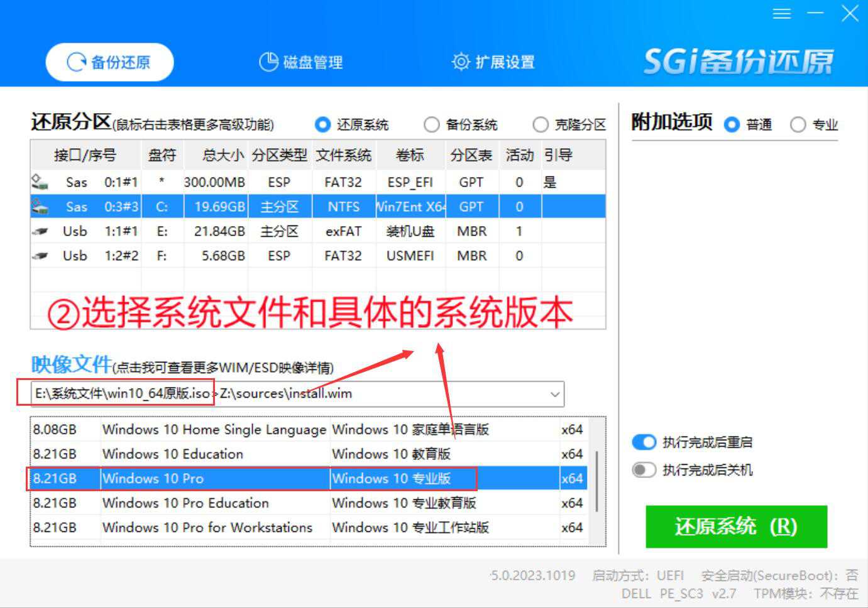The image size is (868, 608).
Task: Click the drive icon of Sas 0:3#3 row
Action: tap(40, 207)
